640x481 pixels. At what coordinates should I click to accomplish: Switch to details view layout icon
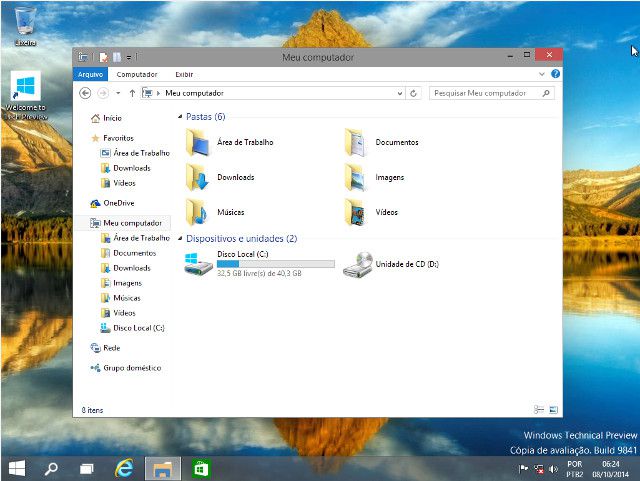[x=539, y=410]
